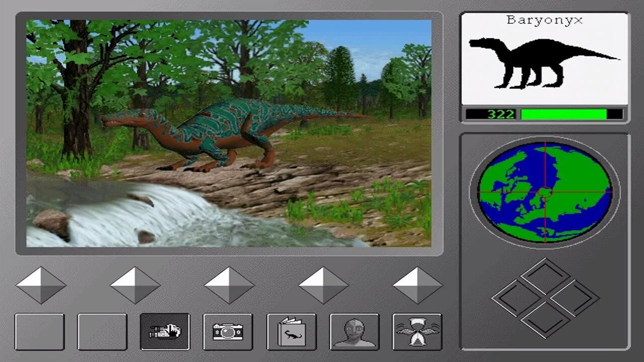
Task: Click the middle diamond above the photo camera
Action: coord(229,285)
